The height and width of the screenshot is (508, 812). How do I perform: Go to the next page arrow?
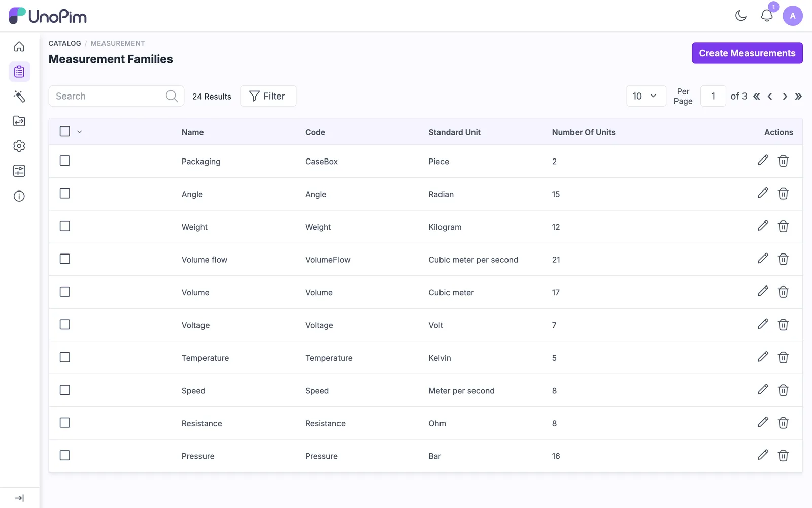[785, 96]
